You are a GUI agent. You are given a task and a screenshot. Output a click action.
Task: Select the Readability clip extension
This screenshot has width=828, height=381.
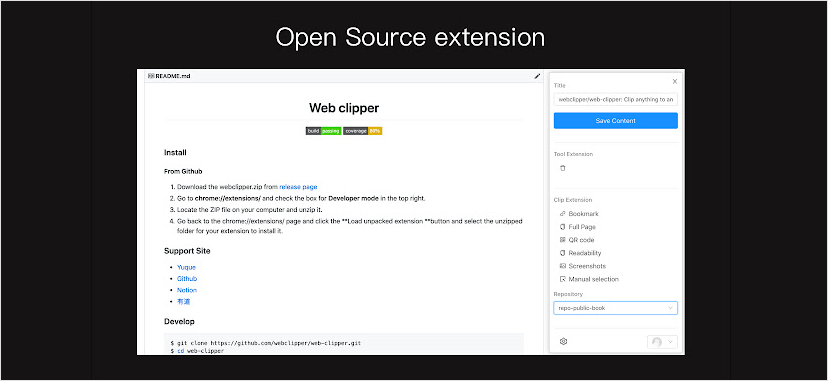[580, 253]
